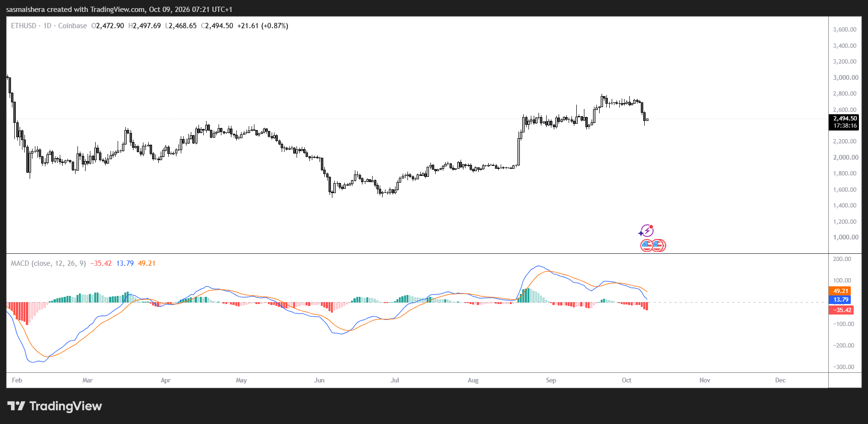The image size is (868, 424).
Task: Click the 1D interval label
Action: point(47,26)
